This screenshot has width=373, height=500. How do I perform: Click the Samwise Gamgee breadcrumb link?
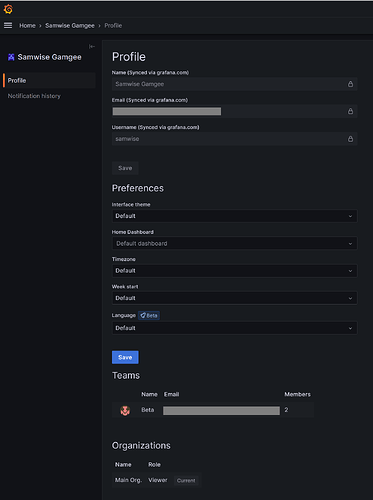[70, 26]
